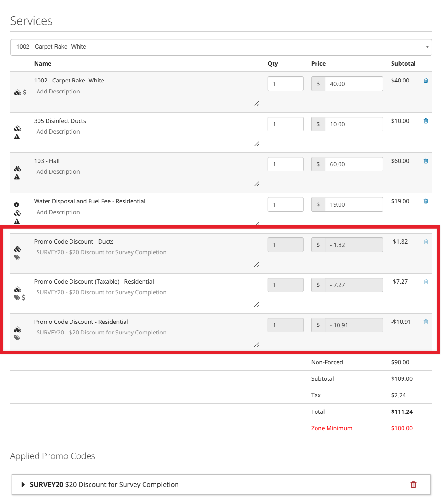The width and height of the screenshot is (441, 504).
Task: Click tag icon for Promo Code Discount - Ducts
Action: coord(17,257)
